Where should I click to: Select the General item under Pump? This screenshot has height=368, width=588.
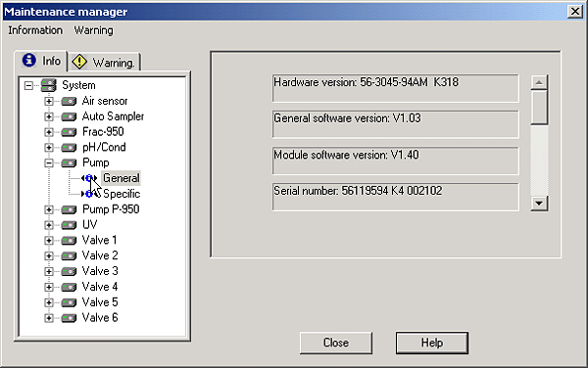pyautogui.click(x=122, y=178)
